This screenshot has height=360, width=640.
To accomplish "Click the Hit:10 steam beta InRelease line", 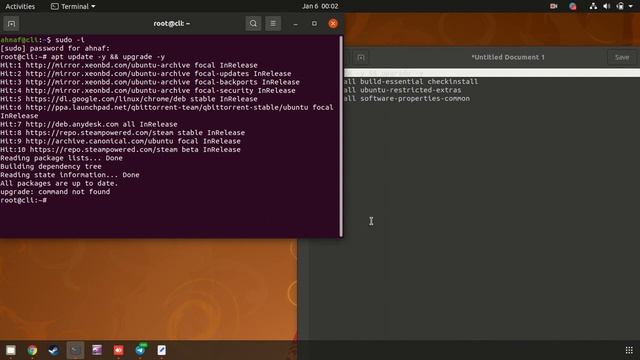I will click(x=120, y=150).
